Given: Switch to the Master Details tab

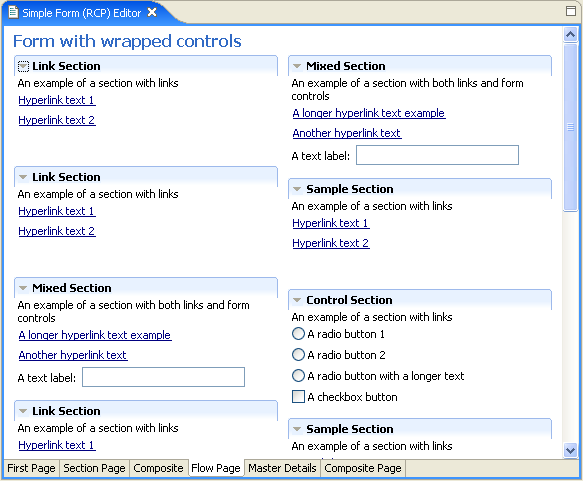Looking at the screenshot, I should [282, 468].
